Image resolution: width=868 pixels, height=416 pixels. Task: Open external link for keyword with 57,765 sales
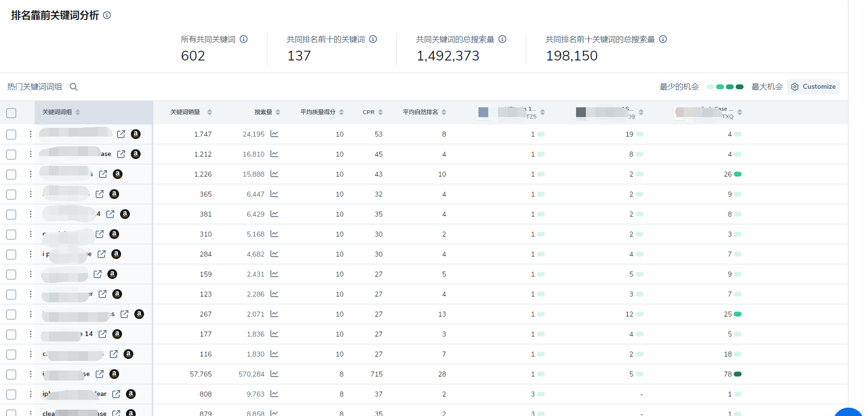click(100, 374)
